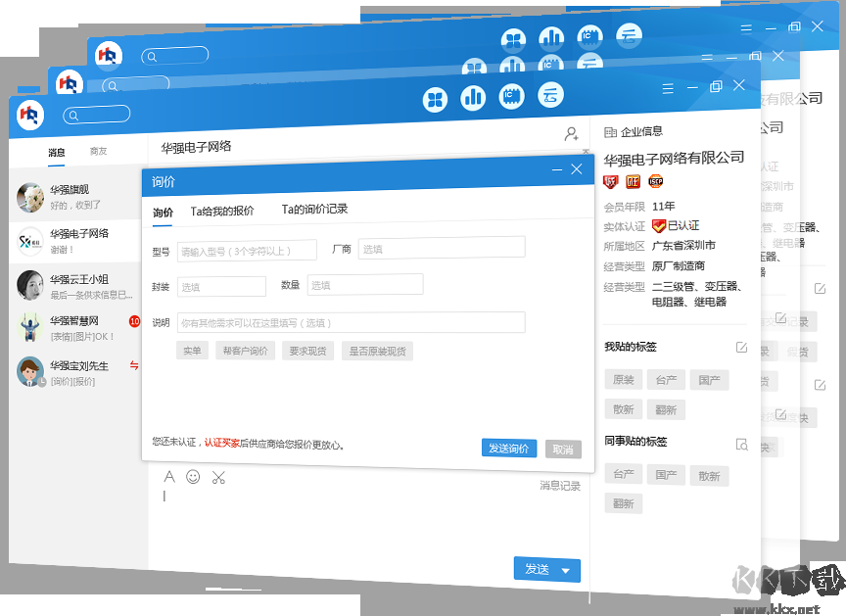Click the 企业信息 header icon

tap(610, 132)
